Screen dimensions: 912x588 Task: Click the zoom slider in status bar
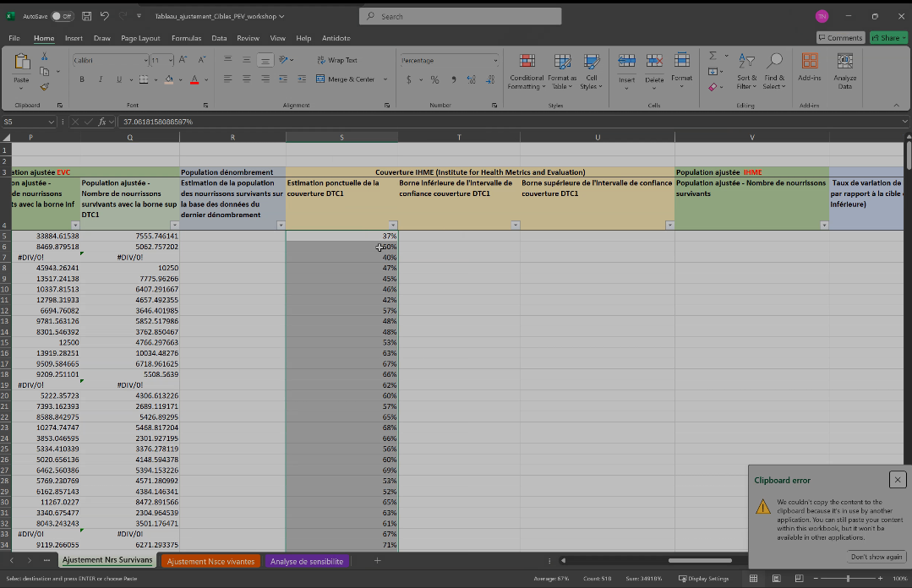(x=847, y=579)
